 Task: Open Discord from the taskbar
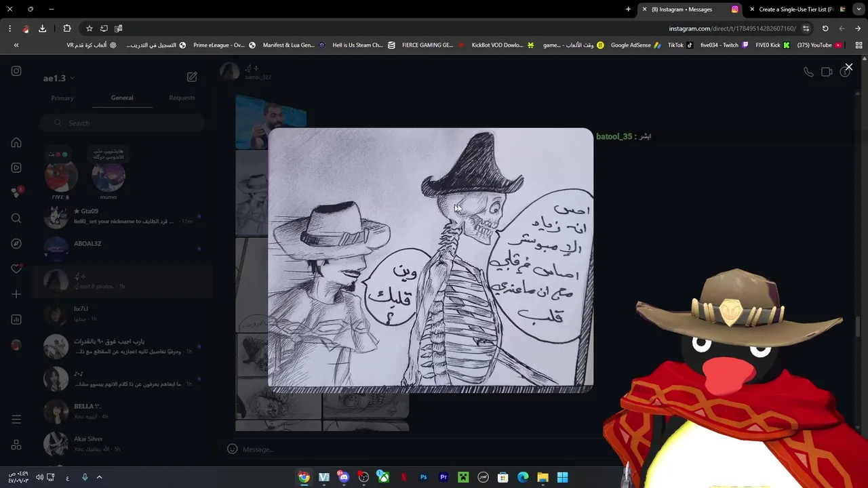tap(344, 477)
